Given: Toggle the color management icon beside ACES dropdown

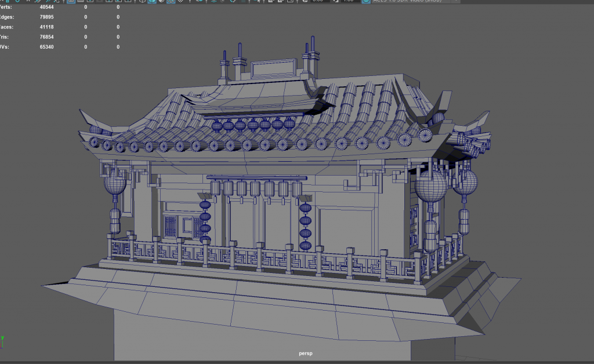Looking at the screenshot, I should click(x=366, y=1).
